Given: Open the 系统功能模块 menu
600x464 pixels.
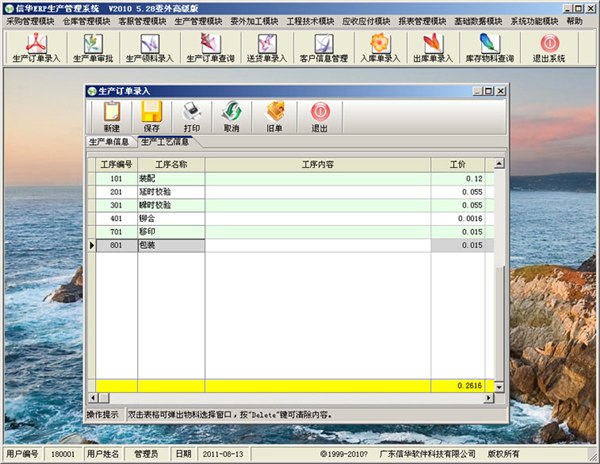Looking at the screenshot, I should (535, 21).
